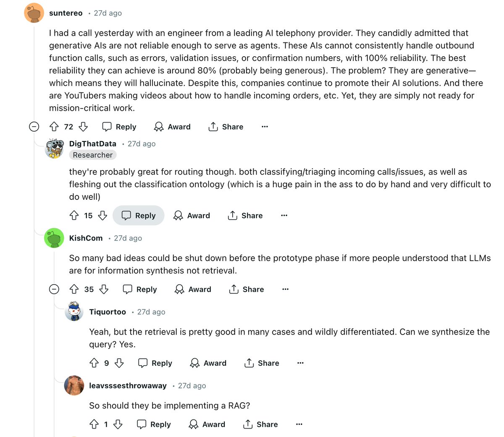Reply to KishCom's synthesis comment
504x437 pixels.
[139, 289]
